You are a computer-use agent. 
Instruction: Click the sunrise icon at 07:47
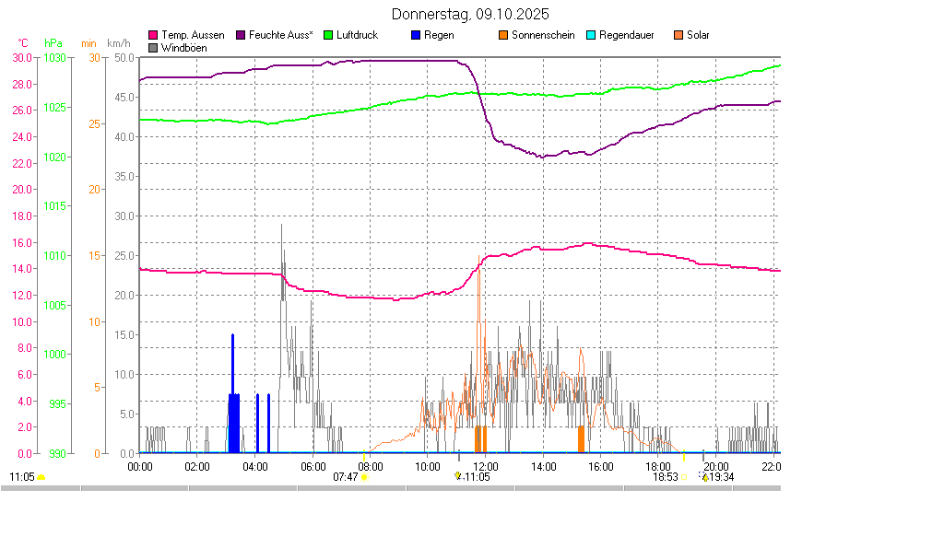tap(364, 477)
